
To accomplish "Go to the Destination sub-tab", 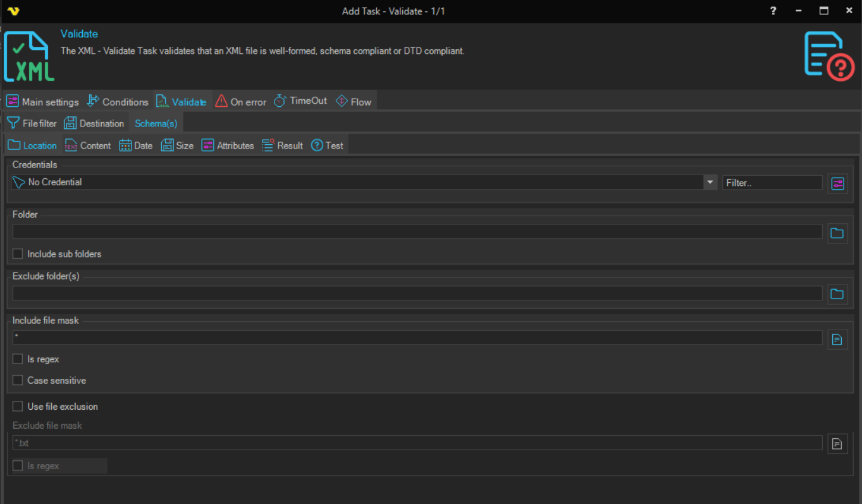I will click(x=94, y=123).
